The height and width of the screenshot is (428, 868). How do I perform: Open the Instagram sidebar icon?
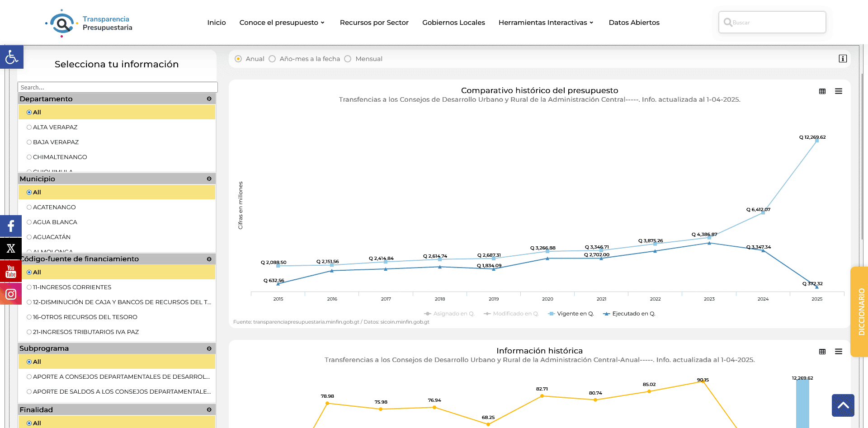point(11,294)
